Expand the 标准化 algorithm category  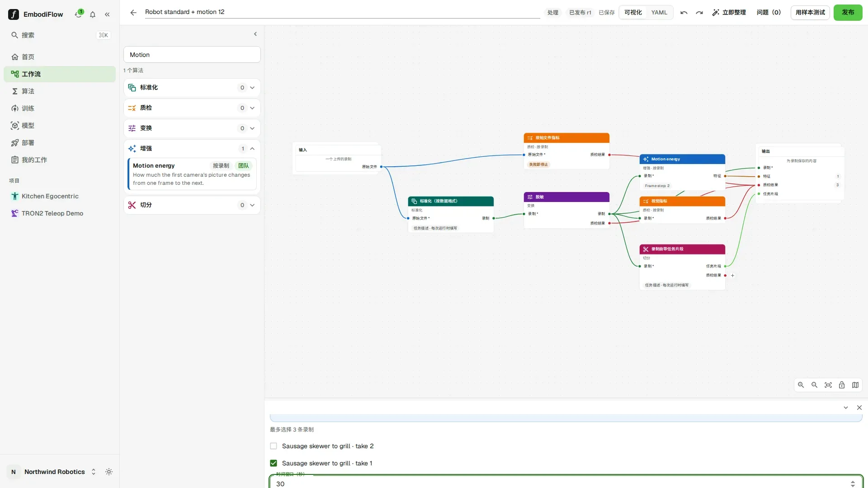pyautogui.click(x=192, y=88)
